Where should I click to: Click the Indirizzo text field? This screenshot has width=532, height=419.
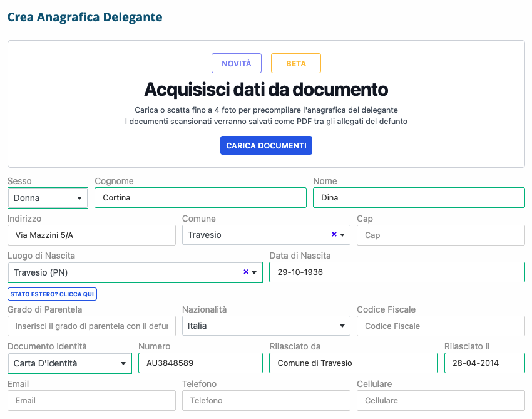coord(91,235)
